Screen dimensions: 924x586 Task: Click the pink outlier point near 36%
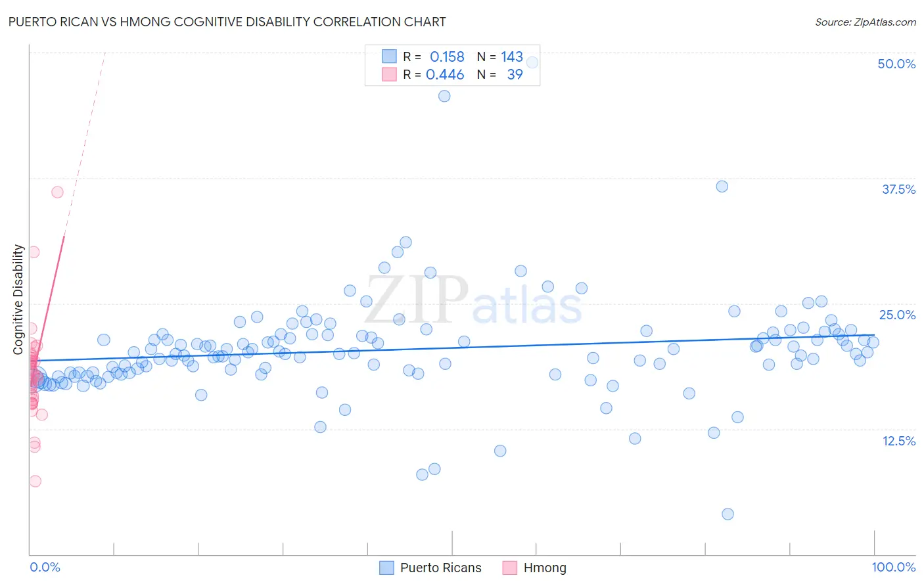[57, 192]
